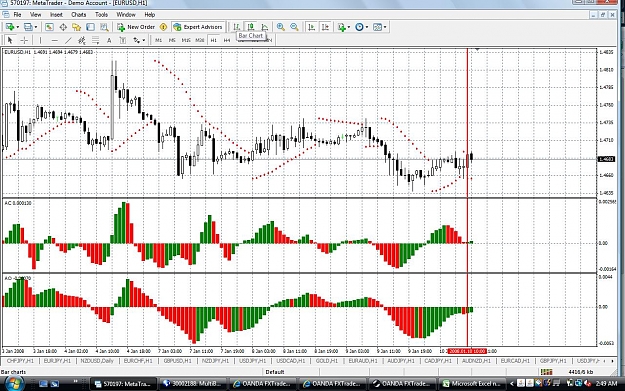The height and width of the screenshot is (391, 625).
Task: Click the Periods clock icon
Action: [x=359, y=27]
